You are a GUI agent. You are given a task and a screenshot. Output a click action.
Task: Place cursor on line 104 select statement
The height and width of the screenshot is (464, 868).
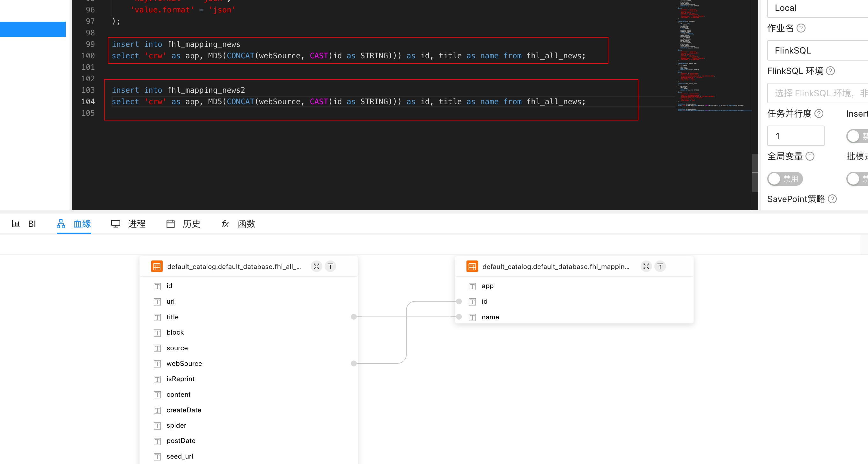coord(349,102)
